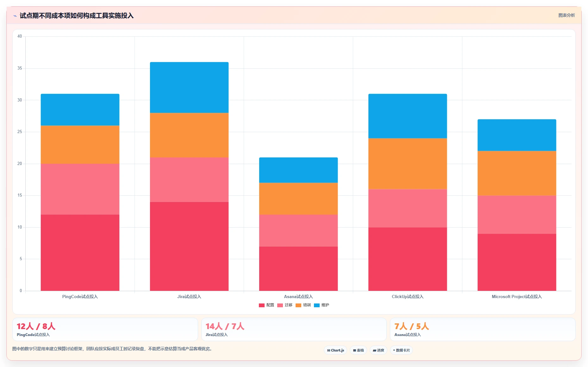The width and height of the screenshot is (588, 367).
Task: Select the Jira red 配置 bar segment
Action: (189, 246)
